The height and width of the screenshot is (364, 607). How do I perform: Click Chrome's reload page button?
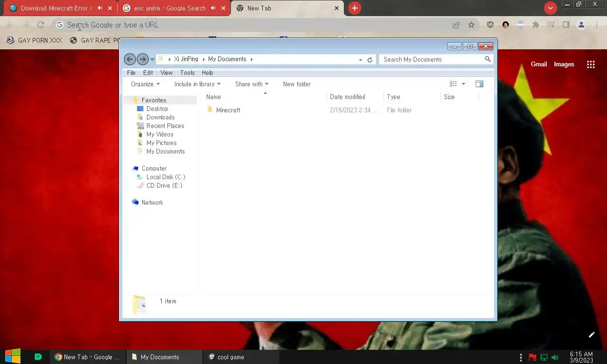tap(41, 25)
